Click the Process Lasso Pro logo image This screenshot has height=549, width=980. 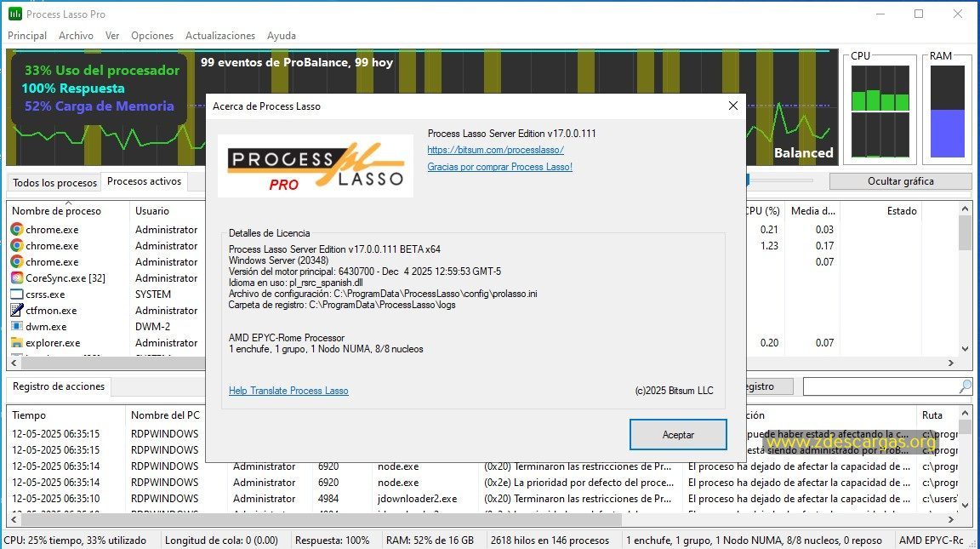[x=316, y=166]
